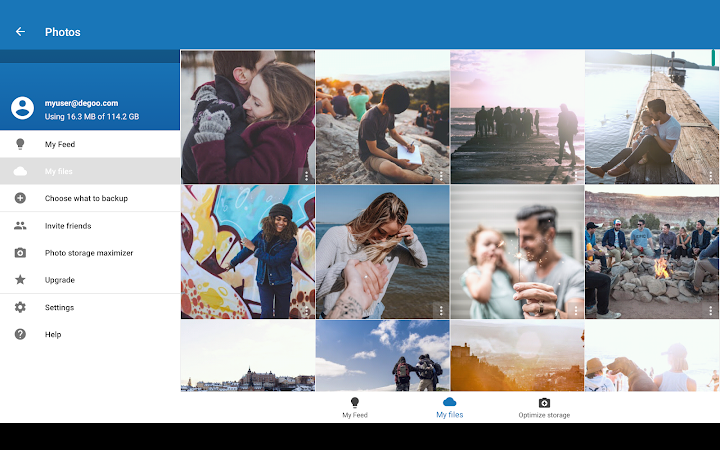Switch to the Optimize storage bottom tab
The image size is (720, 450).
pos(544,408)
